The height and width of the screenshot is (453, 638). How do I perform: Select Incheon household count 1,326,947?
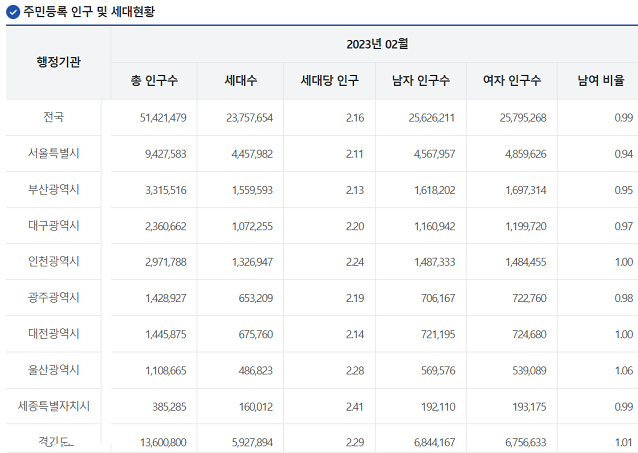[x=252, y=262]
